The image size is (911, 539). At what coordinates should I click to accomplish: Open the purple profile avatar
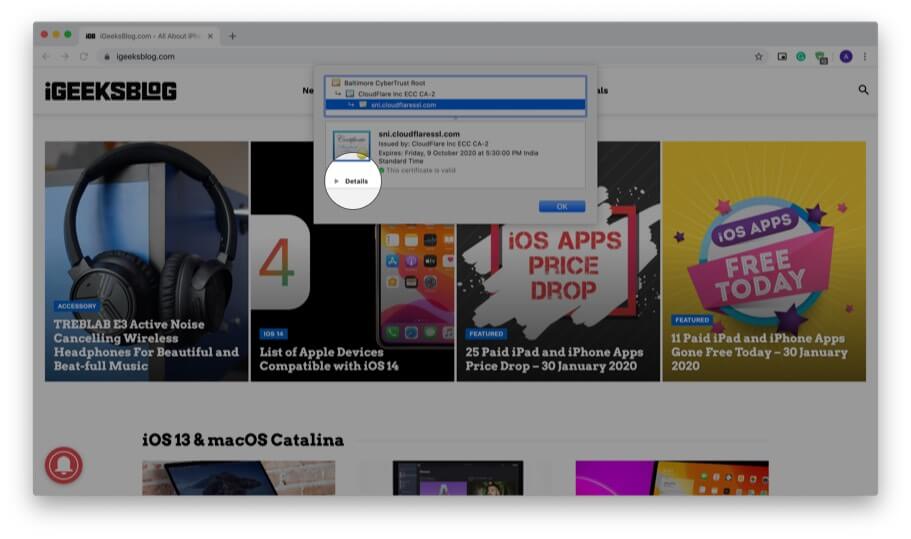pyautogui.click(x=846, y=56)
